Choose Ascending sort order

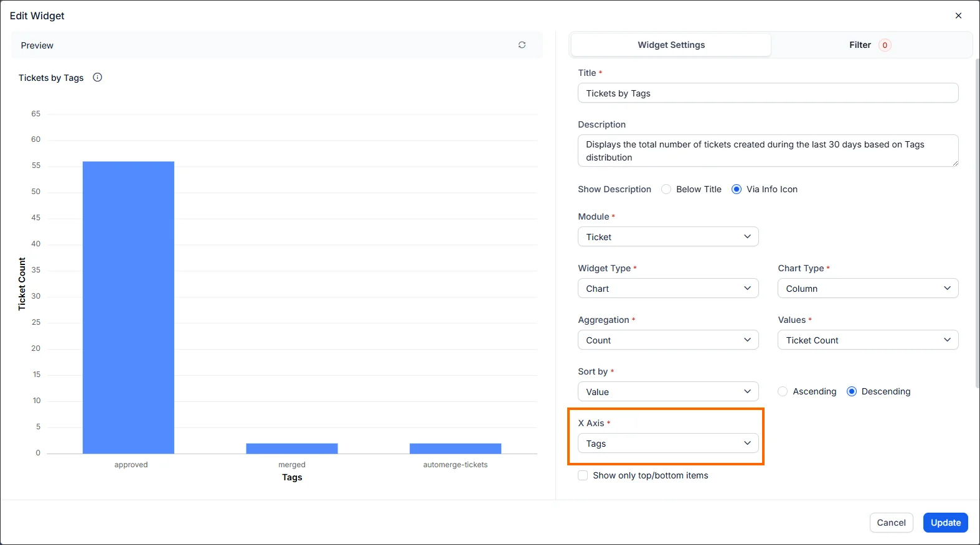[783, 391]
